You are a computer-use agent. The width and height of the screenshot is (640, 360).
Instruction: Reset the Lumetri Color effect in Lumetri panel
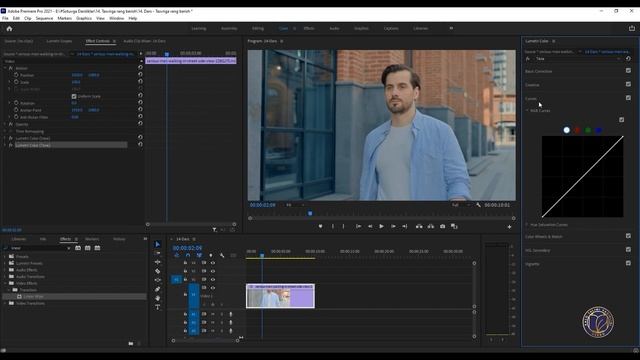[628, 59]
